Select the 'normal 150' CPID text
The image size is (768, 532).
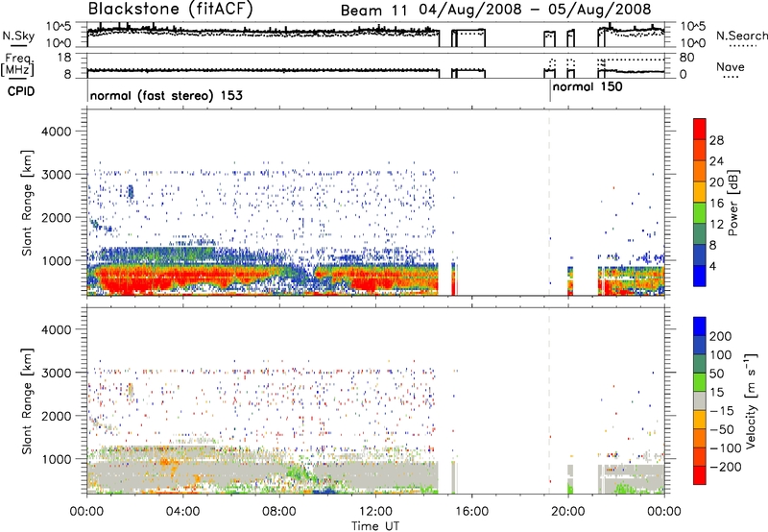pyautogui.click(x=588, y=87)
